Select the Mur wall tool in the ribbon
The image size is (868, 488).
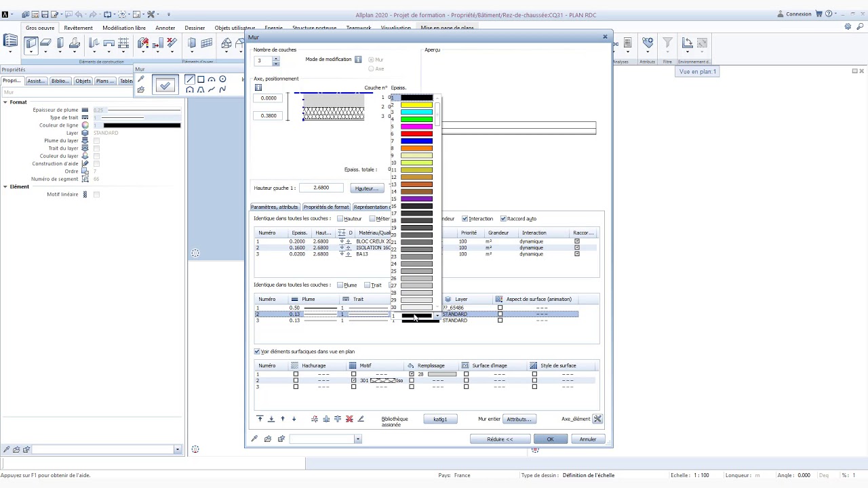(31, 43)
